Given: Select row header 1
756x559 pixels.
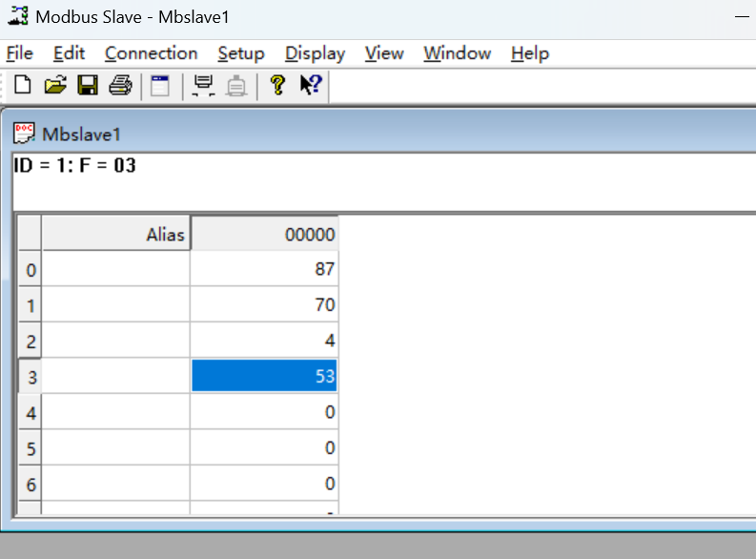Looking at the screenshot, I should 30,305.
